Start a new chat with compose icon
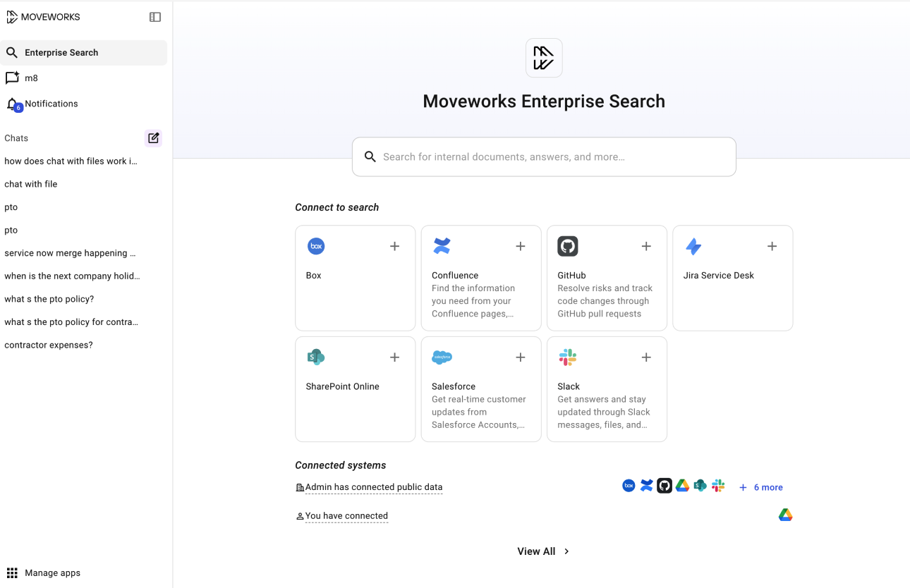Image resolution: width=910 pixels, height=588 pixels. pyautogui.click(x=153, y=138)
